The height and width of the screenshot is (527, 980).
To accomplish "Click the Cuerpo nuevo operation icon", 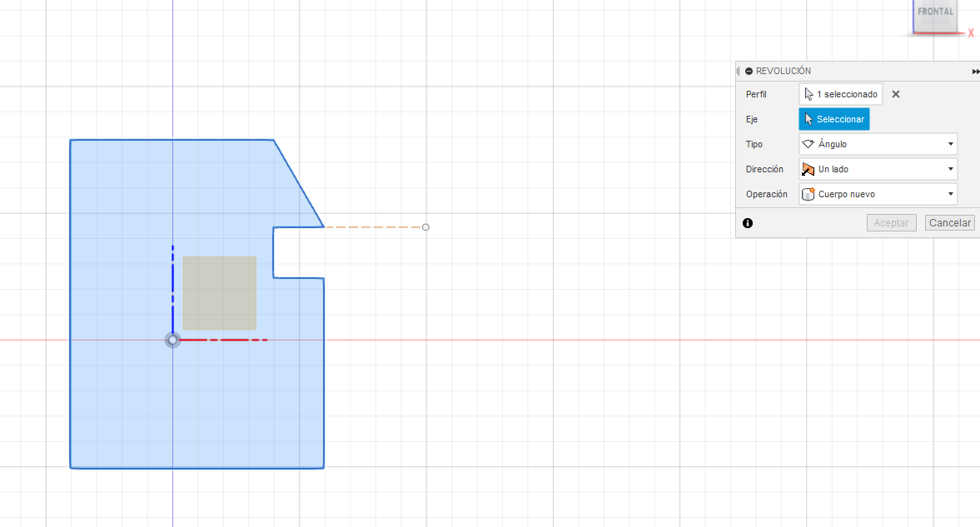I will tap(808, 195).
